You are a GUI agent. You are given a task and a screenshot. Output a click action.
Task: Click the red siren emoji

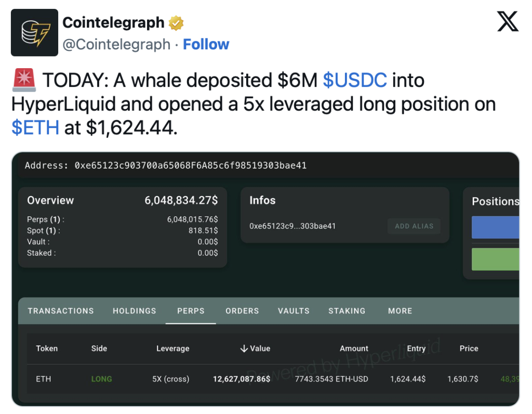tap(24, 80)
